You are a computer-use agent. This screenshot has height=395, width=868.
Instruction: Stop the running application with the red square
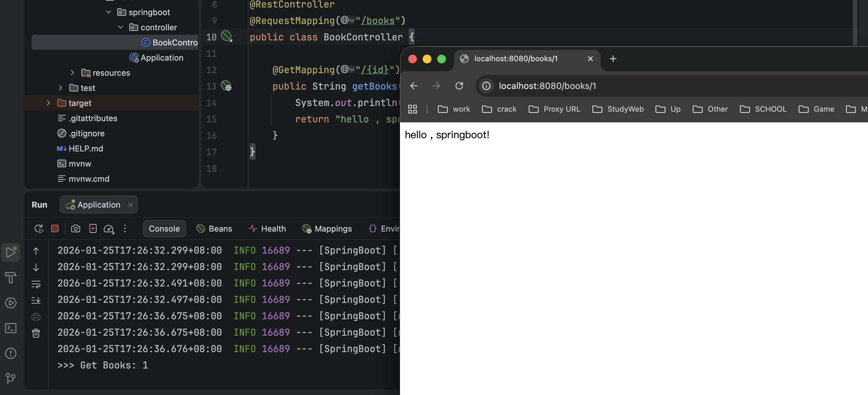pos(55,228)
